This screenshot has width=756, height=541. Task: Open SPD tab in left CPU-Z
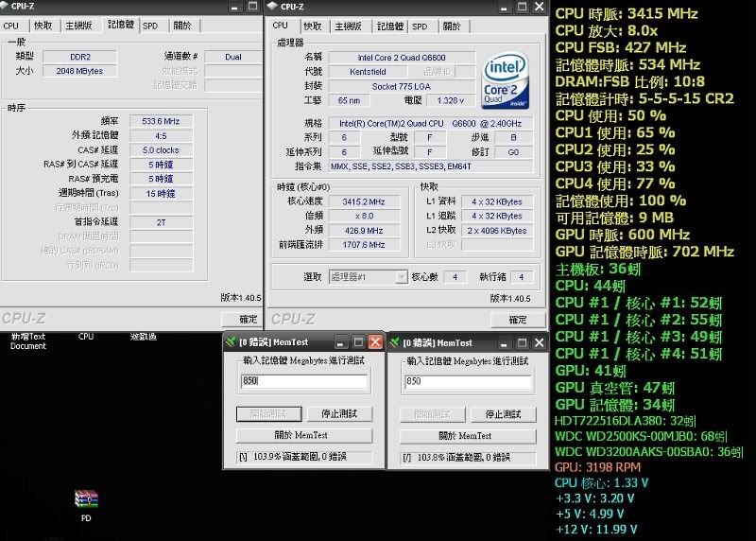[150, 26]
